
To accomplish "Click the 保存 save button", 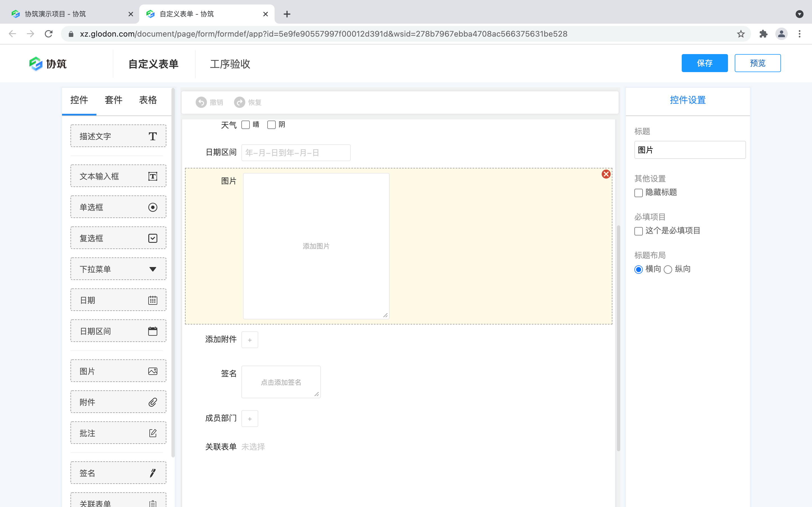I will coord(704,63).
